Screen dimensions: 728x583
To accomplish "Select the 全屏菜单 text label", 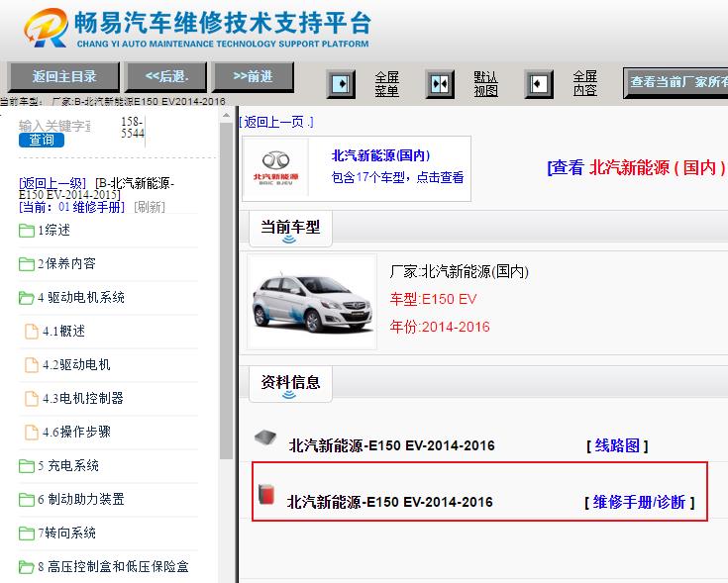I will click(x=386, y=84).
